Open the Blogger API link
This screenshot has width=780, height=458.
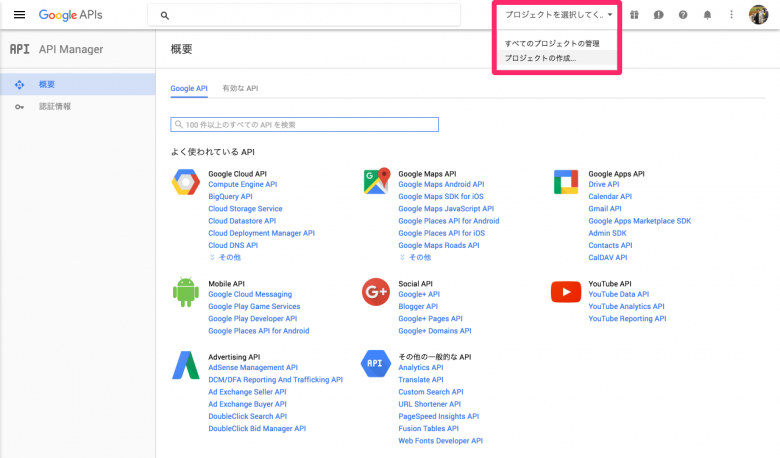pyautogui.click(x=418, y=306)
